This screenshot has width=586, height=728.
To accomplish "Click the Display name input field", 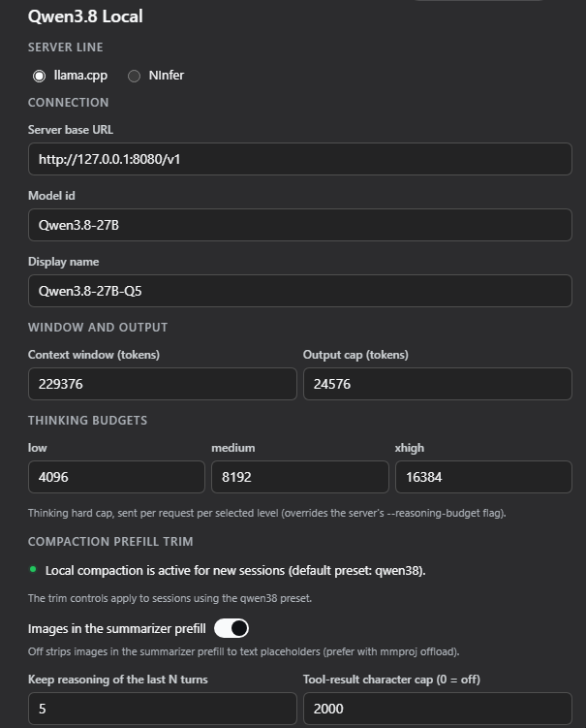I will point(299,291).
